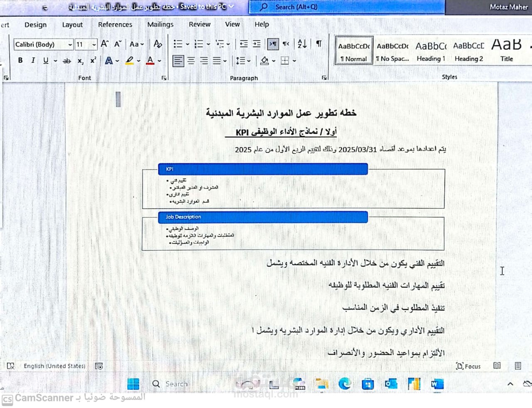The height and width of the screenshot is (408, 532).
Task: Toggle Bold formatting
Action: [20, 61]
